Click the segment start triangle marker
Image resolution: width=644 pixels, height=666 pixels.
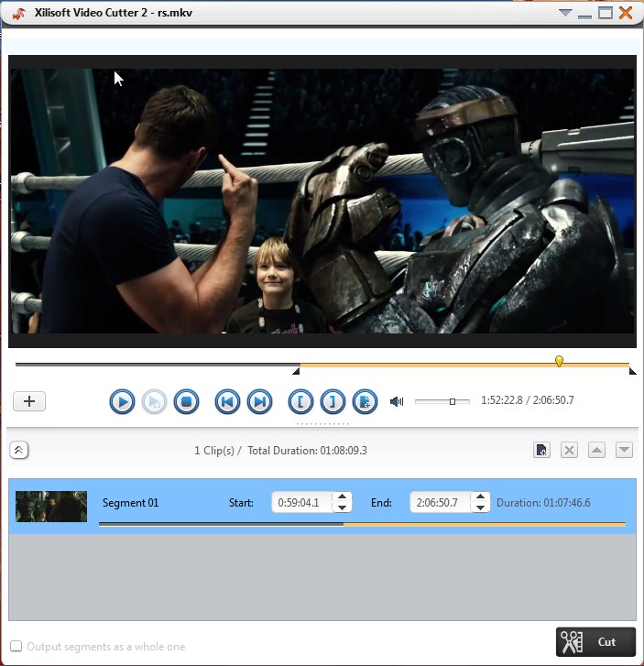tap(296, 372)
